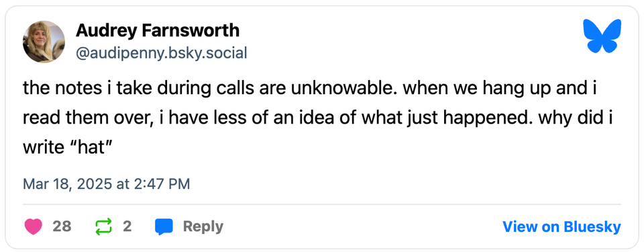
Task: Like the post with the pink heart icon
Action: (34, 226)
